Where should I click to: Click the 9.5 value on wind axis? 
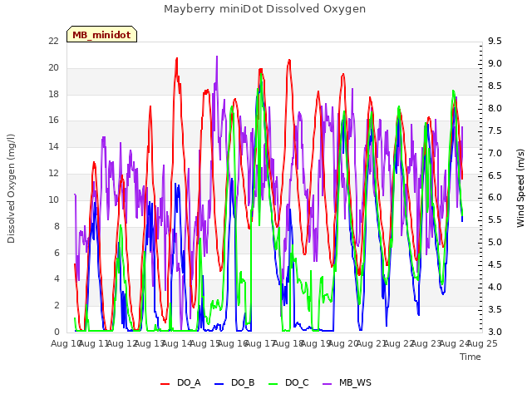(x=495, y=42)
